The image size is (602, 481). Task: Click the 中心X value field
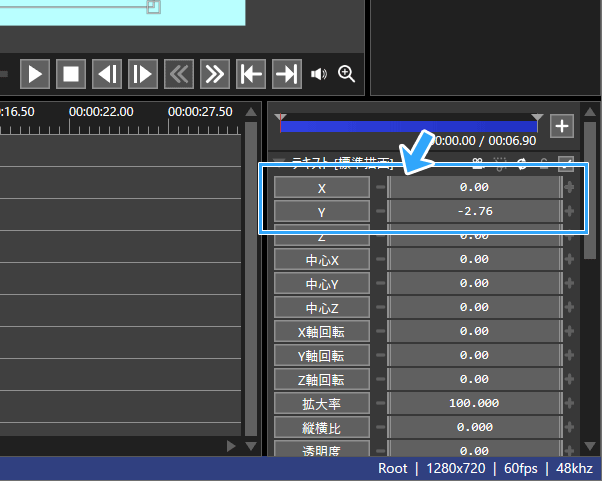475,259
